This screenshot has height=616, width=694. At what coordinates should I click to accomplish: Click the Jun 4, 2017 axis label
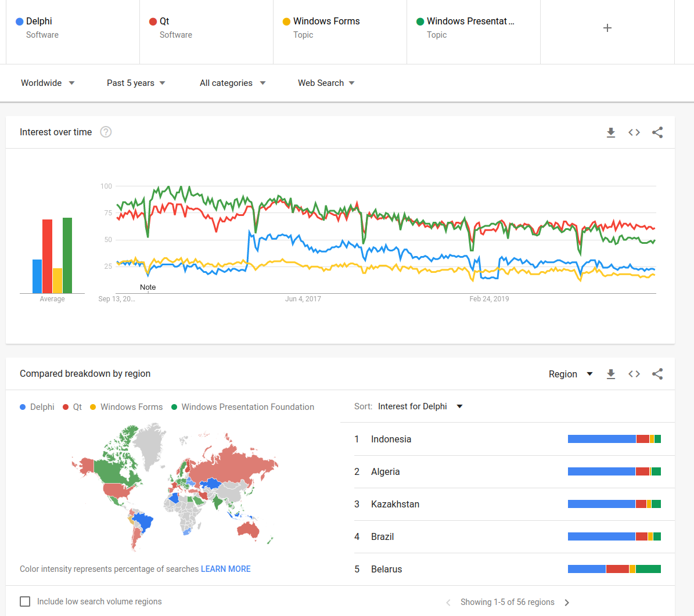coord(303,298)
